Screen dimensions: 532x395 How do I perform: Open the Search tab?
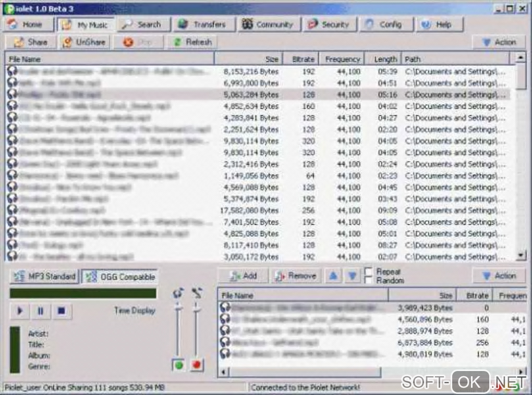coord(144,24)
